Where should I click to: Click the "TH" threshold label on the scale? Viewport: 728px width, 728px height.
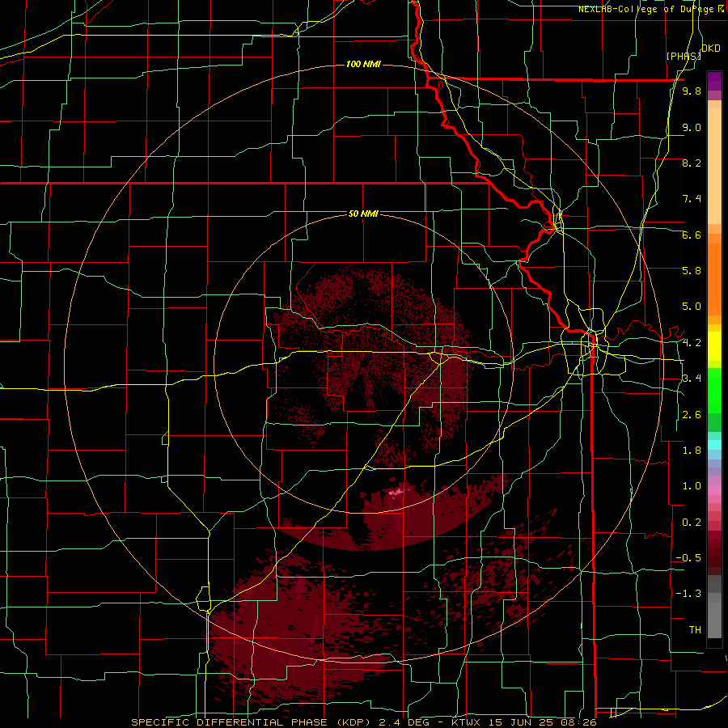tap(695, 630)
